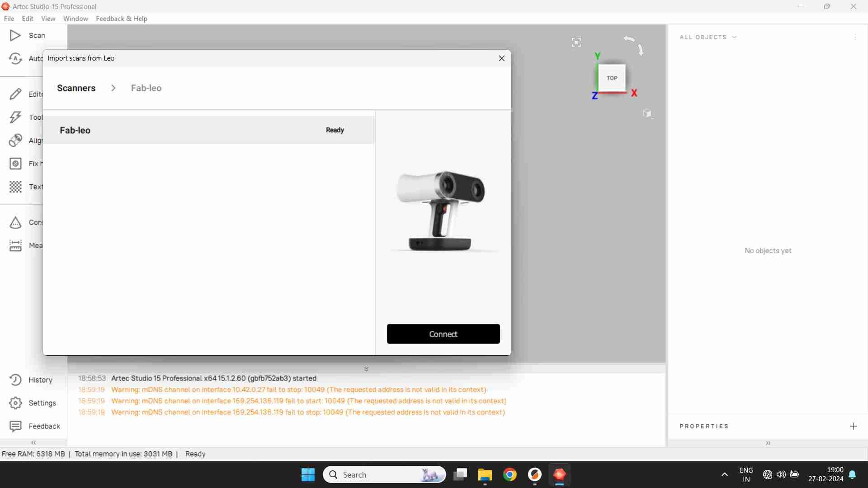
Task: Open Task View from taskbar
Action: point(460,474)
